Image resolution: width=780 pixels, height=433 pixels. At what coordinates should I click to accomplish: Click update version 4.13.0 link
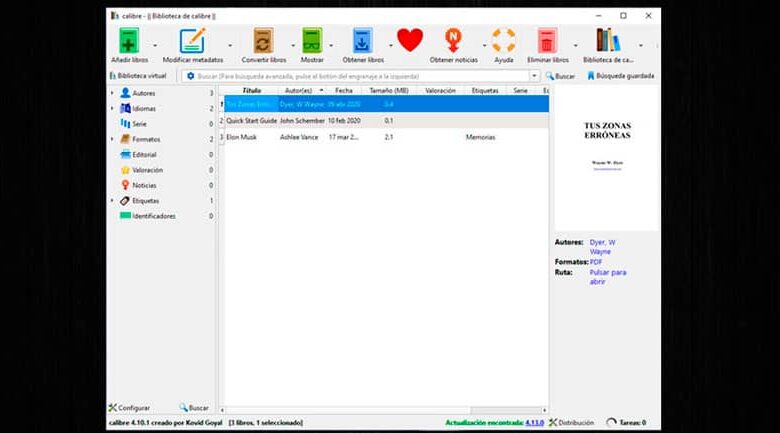535,423
